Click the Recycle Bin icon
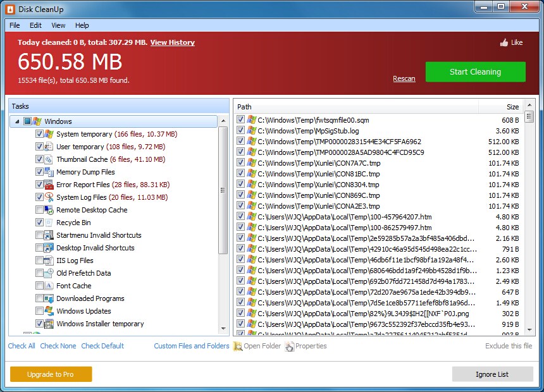 coord(49,223)
